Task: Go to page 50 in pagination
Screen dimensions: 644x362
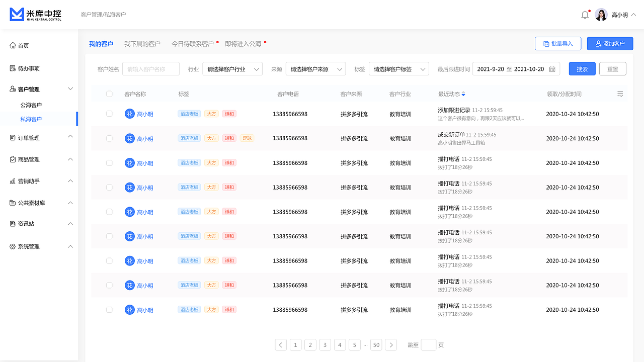Action: click(376, 345)
